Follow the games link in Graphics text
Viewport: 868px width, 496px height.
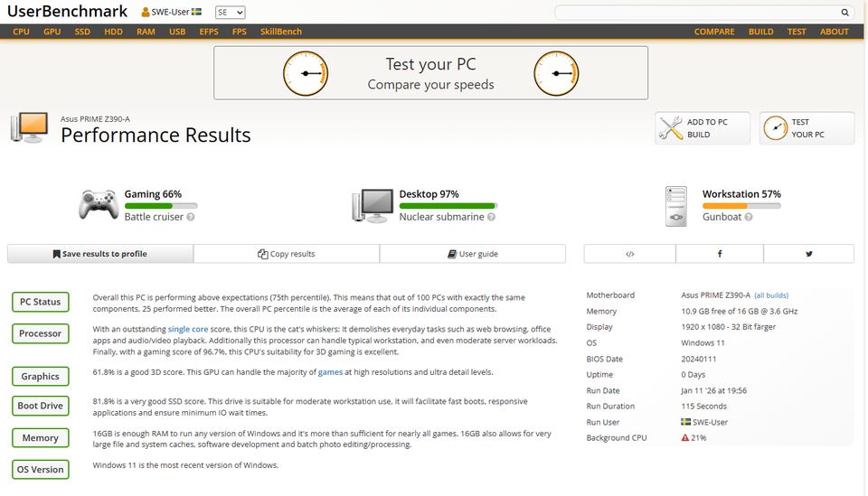point(331,372)
